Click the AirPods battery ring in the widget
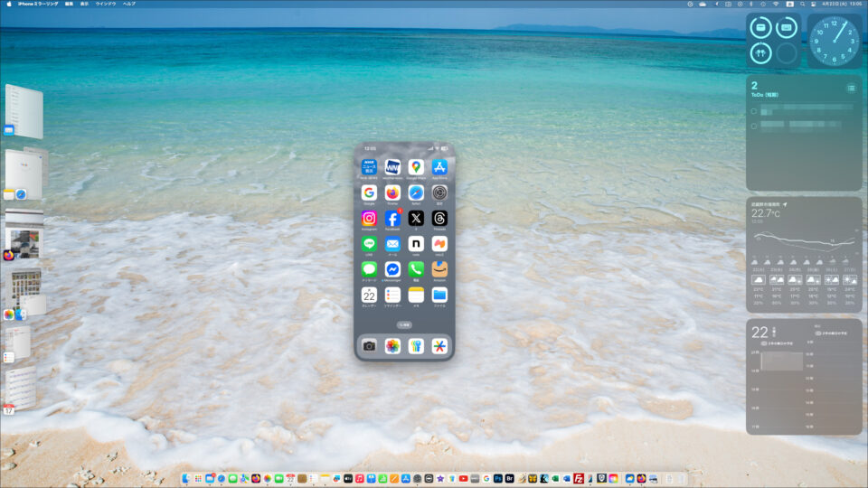 tap(760, 53)
